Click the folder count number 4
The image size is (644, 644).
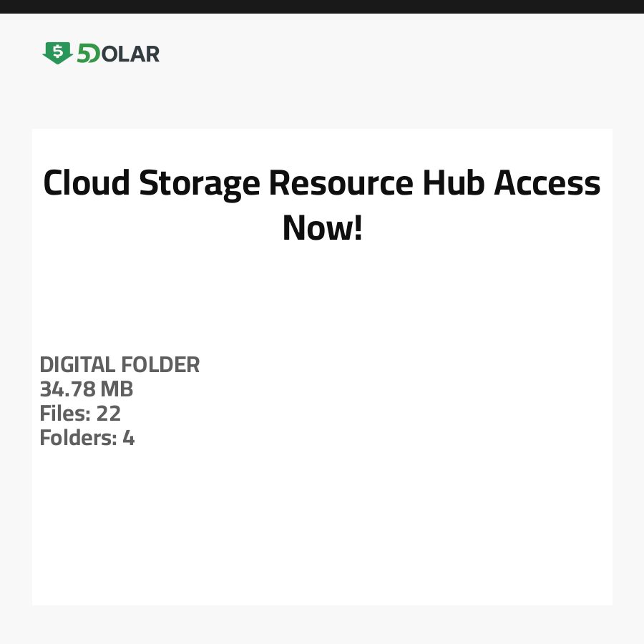click(x=128, y=438)
